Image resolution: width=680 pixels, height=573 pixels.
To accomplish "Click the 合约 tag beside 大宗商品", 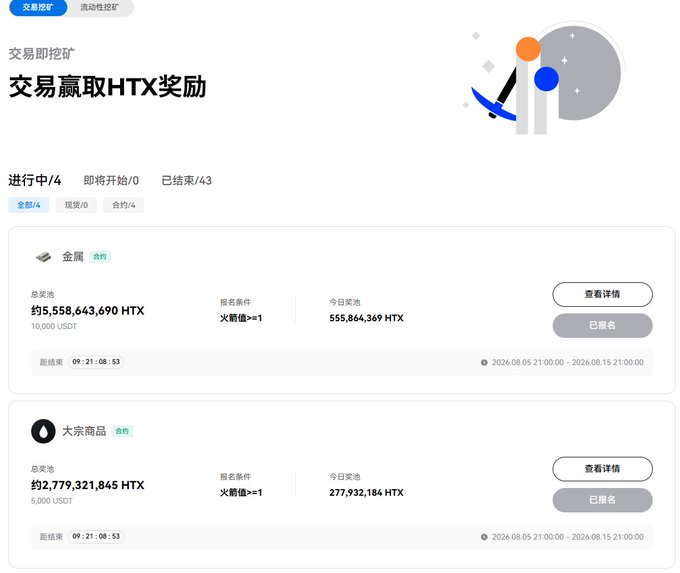I will (122, 431).
